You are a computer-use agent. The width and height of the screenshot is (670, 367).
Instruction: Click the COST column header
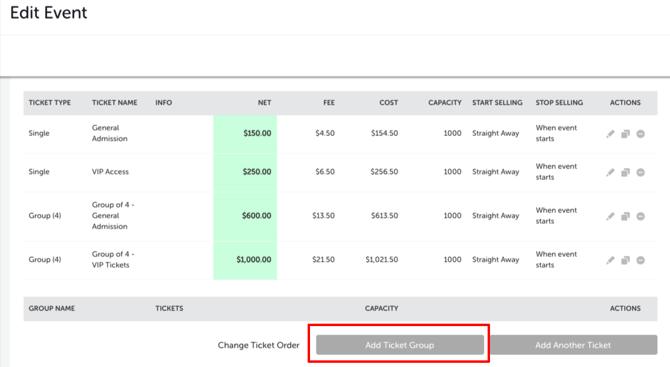coord(388,103)
